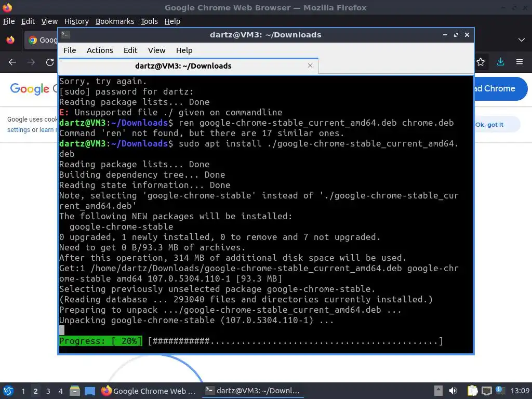Open the terminal Edit menu
This screenshot has height=399, width=532.
(x=130, y=50)
